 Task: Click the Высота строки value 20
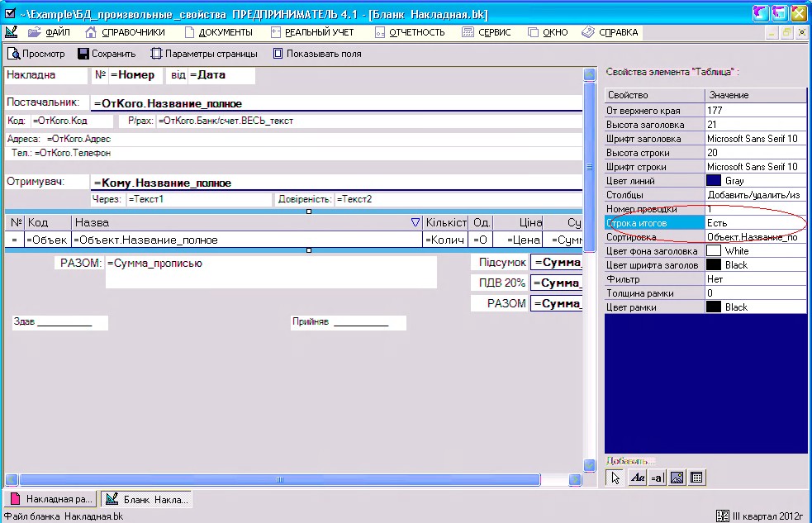pyautogui.click(x=754, y=152)
